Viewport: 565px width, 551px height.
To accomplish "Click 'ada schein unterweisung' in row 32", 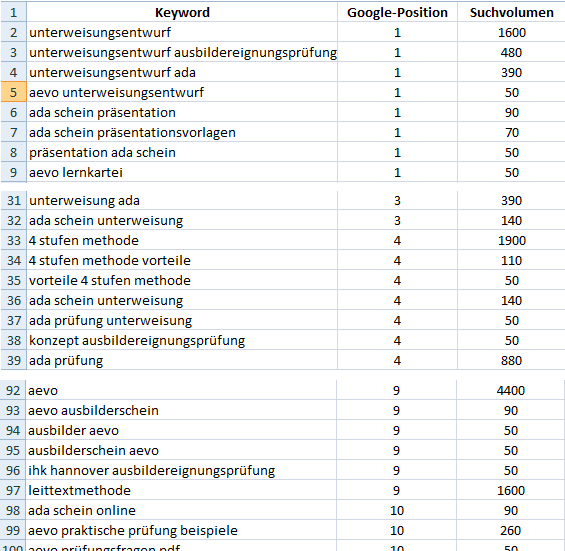I will pyautogui.click(x=182, y=221).
